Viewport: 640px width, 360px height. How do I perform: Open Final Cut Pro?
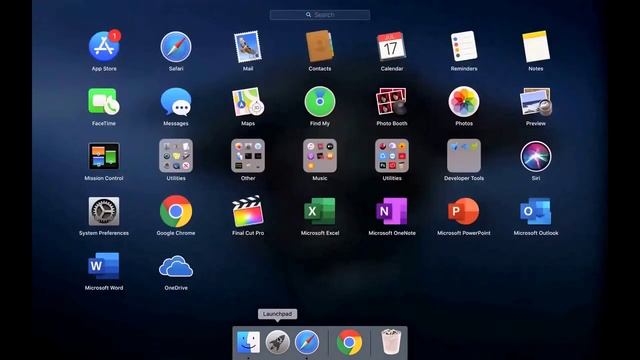(248, 211)
